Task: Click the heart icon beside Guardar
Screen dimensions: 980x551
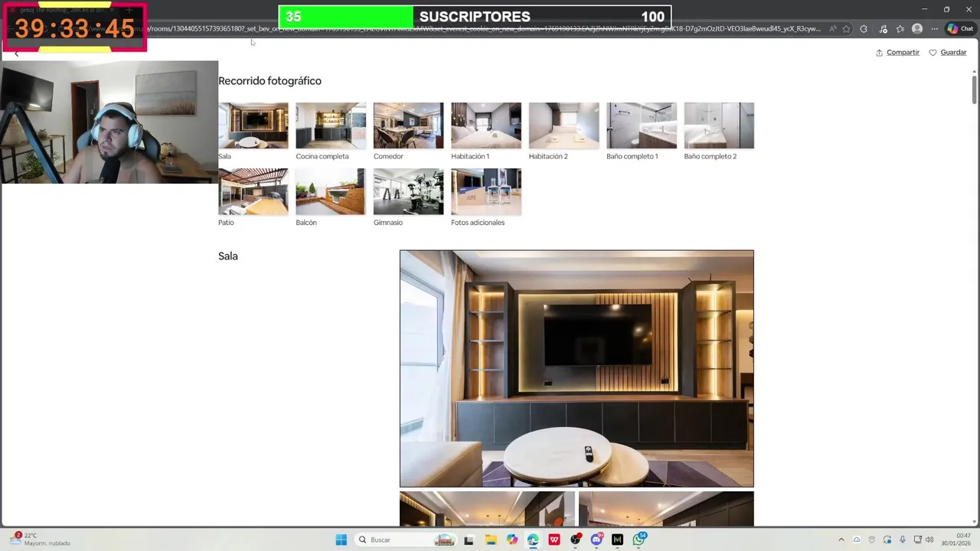Action: pos(933,53)
